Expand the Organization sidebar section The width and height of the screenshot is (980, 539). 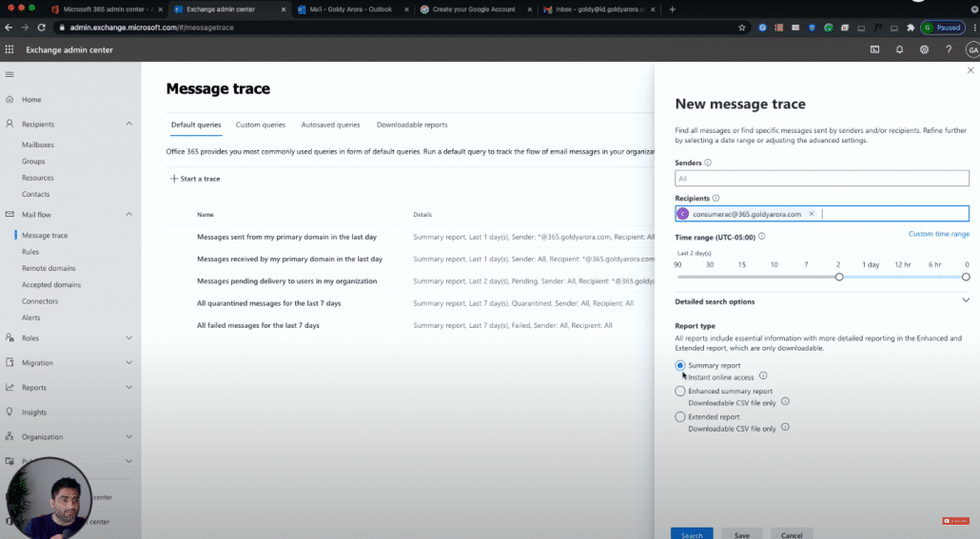point(128,436)
